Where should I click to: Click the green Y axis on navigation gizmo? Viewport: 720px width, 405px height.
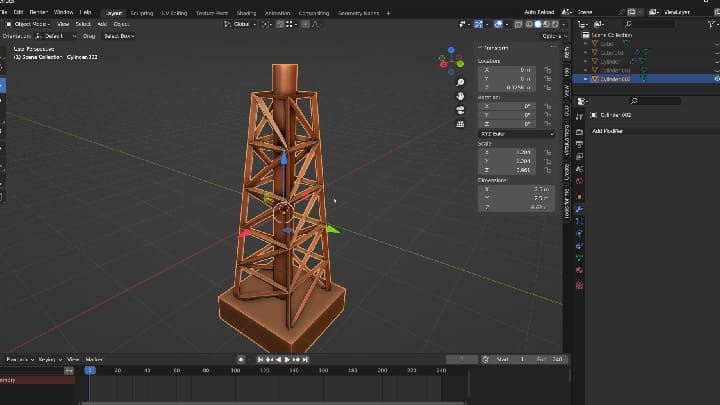[460, 64]
